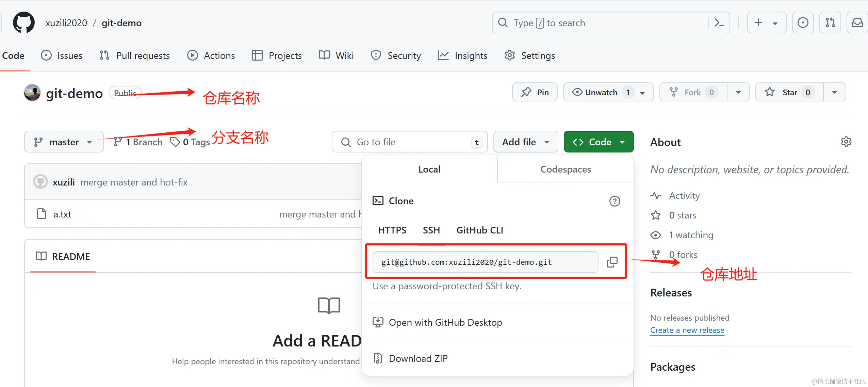The image size is (868, 387).
Task: Open the issues circle icon in header
Action: tap(803, 23)
